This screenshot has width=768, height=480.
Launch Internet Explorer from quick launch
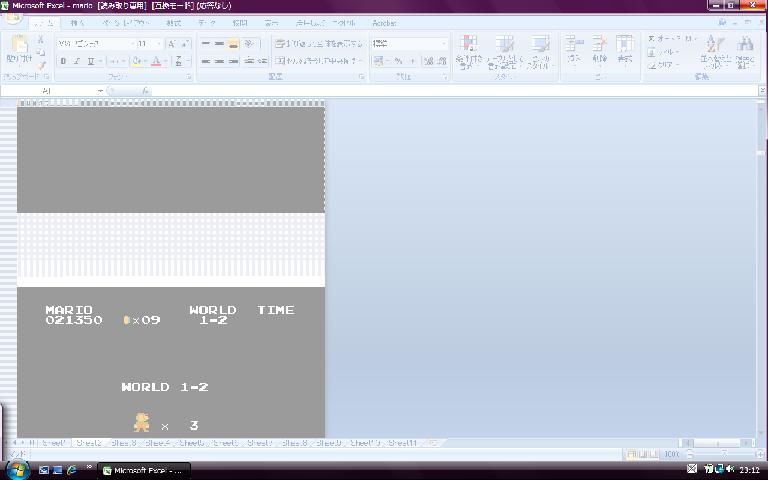pyautogui.click(x=72, y=470)
